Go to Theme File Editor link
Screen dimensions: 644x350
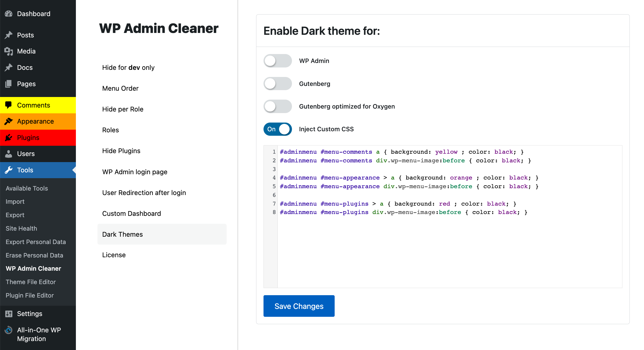[31, 282]
